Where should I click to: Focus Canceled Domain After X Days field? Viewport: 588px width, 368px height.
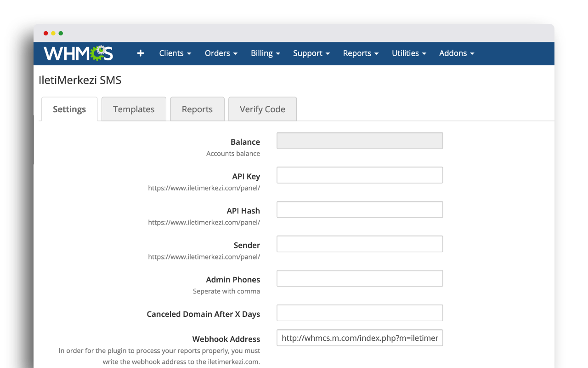coord(360,313)
